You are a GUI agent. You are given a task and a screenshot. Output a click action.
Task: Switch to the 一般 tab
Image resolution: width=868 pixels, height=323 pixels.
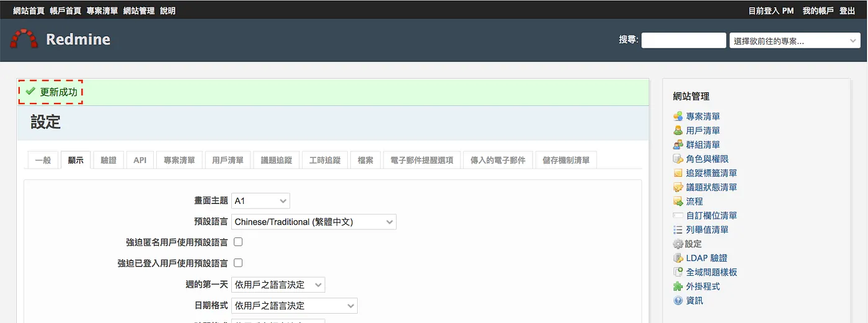[x=43, y=160]
